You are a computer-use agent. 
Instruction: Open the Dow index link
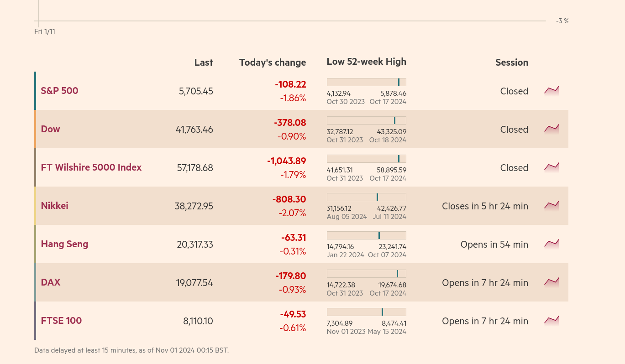[x=50, y=129]
